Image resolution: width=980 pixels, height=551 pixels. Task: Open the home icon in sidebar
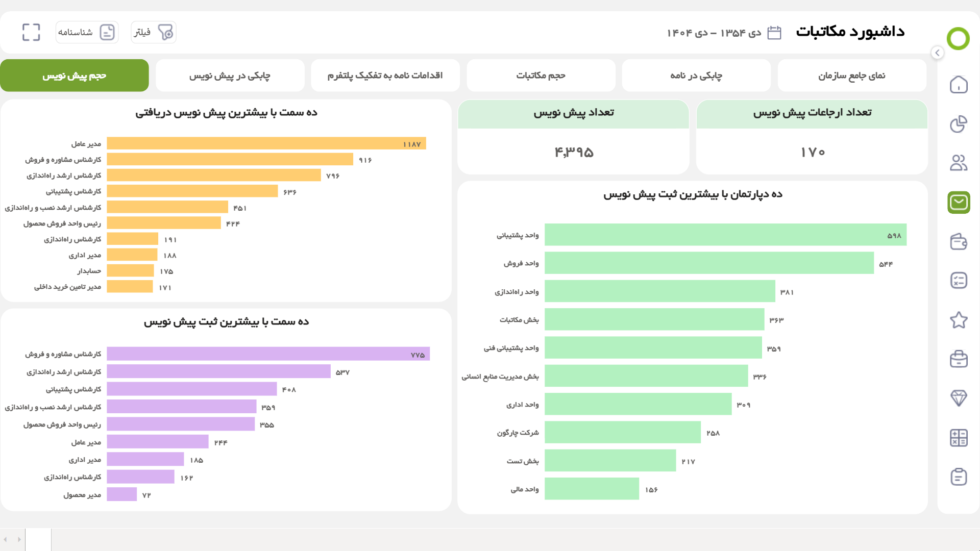pos(959,85)
